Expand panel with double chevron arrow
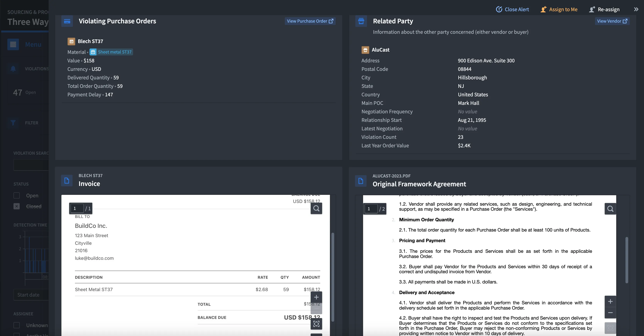The image size is (644, 336). pos(636,9)
